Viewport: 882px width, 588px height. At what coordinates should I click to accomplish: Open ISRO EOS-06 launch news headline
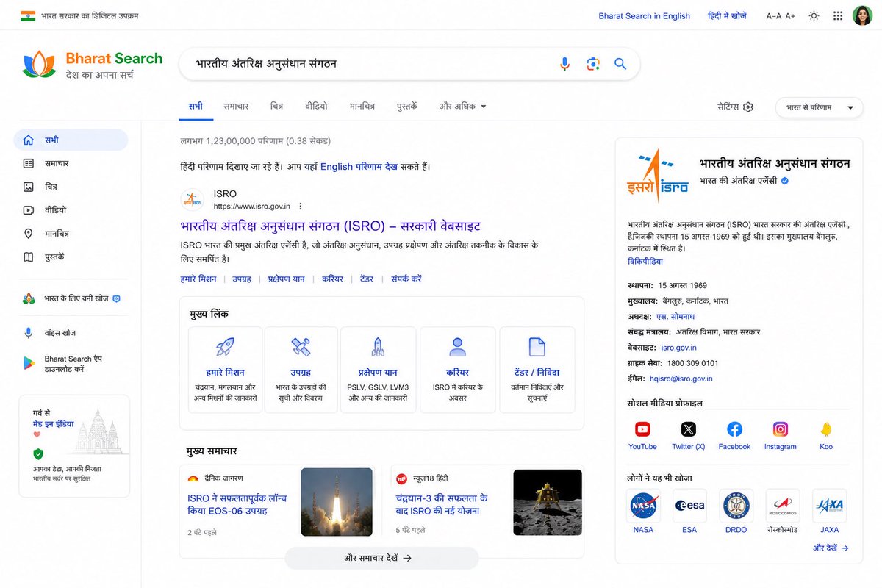237,504
